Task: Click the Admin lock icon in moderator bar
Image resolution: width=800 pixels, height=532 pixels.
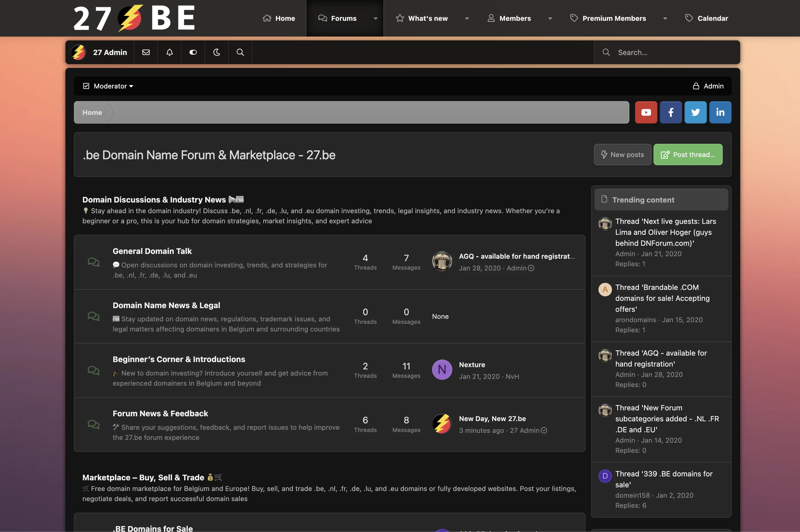Action: (696, 86)
